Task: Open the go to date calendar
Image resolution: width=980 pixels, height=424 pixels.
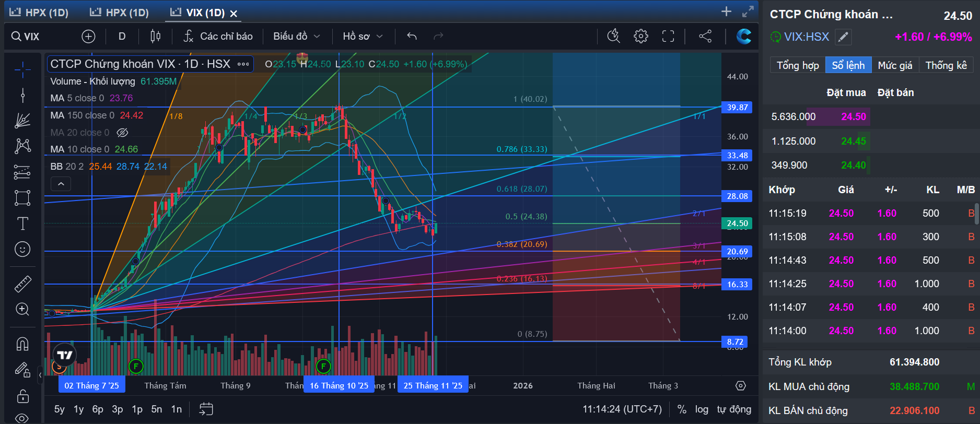Action: pos(206,409)
